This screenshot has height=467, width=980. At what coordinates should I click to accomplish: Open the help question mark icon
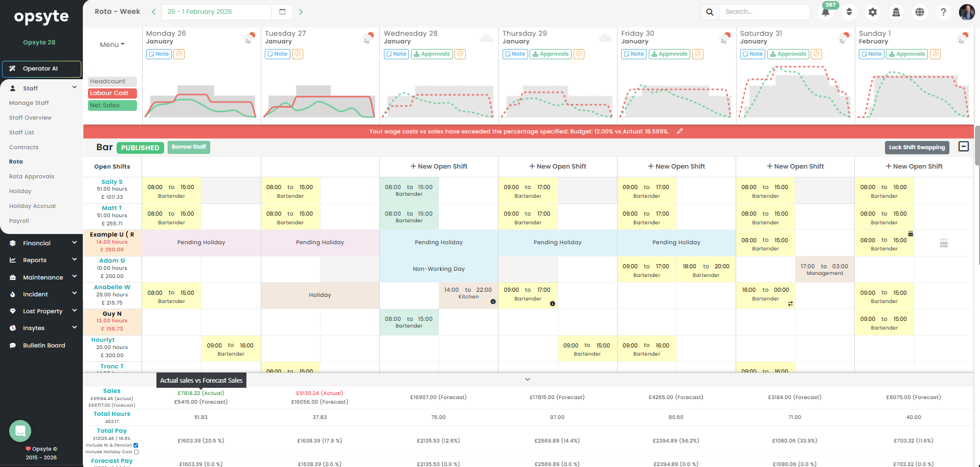point(943,12)
